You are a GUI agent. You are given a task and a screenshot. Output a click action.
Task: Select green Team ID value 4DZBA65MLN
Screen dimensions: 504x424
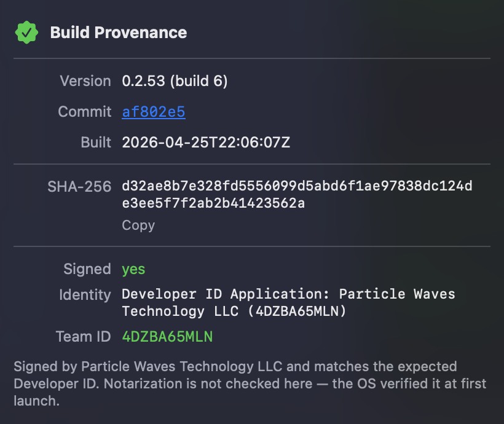pos(167,337)
